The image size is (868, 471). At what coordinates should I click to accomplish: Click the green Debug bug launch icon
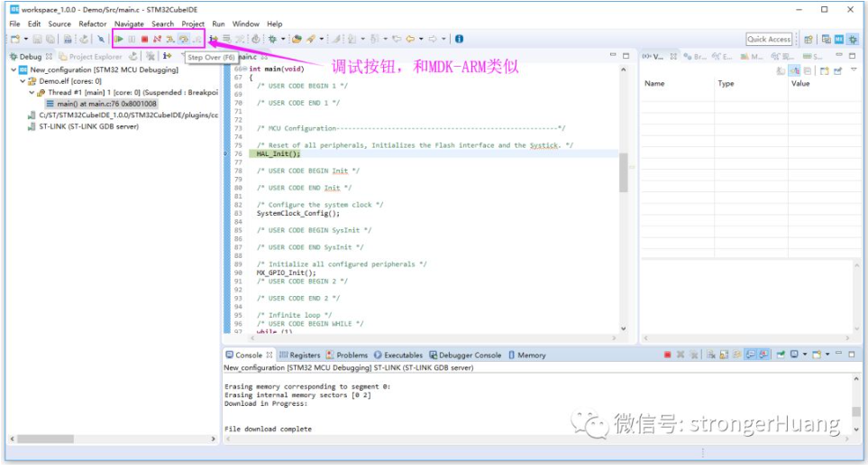click(272, 39)
